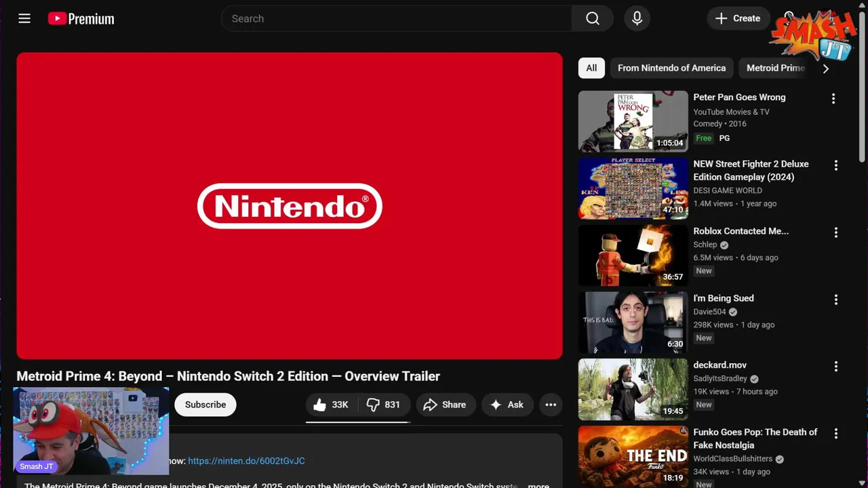The height and width of the screenshot is (488, 868).
Task: Open the Create menu
Action: [x=738, y=18]
